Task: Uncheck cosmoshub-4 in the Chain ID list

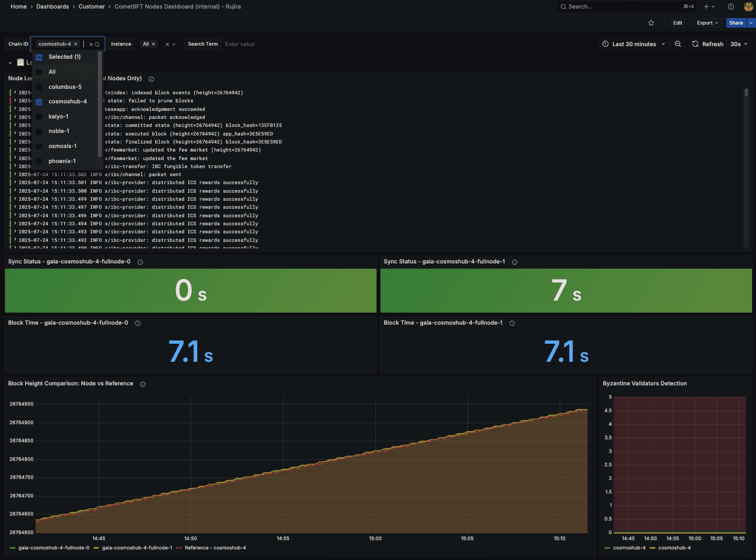Action: pos(39,102)
